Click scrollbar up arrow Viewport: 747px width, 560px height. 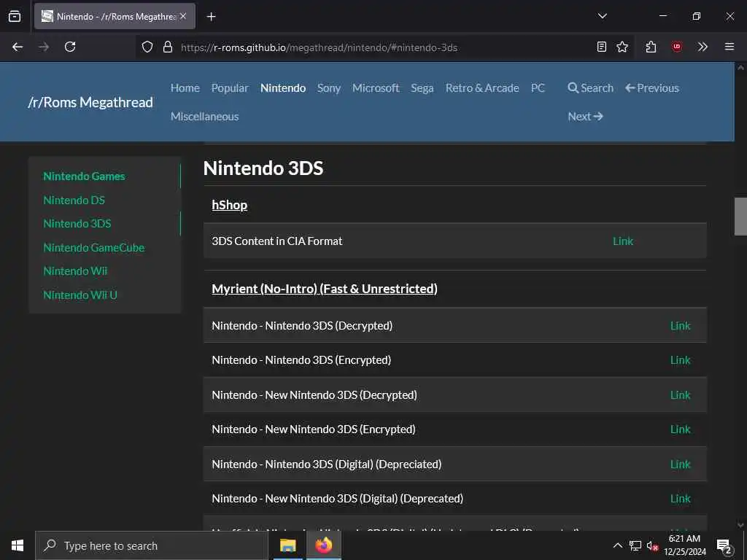point(740,68)
